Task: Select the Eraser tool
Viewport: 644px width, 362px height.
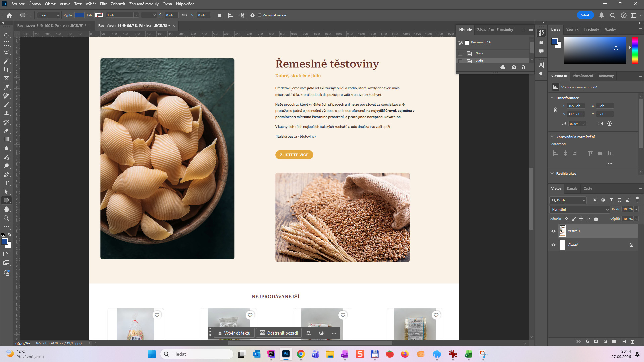Action: (6, 131)
